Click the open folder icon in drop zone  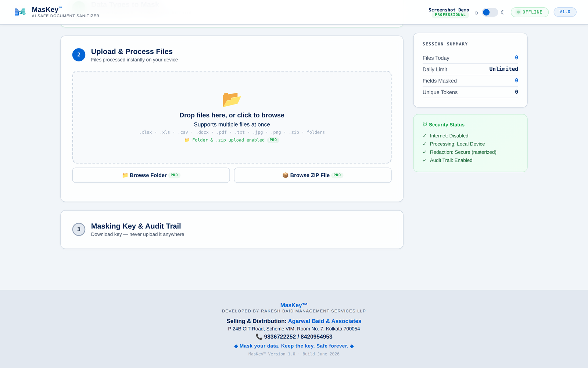tap(232, 99)
